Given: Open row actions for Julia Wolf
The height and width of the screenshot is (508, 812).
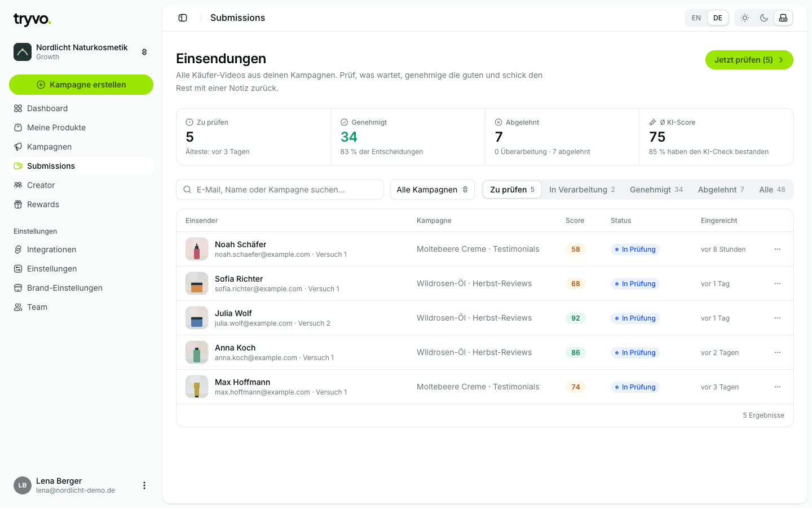Looking at the screenshot, I should pos(778,318).
